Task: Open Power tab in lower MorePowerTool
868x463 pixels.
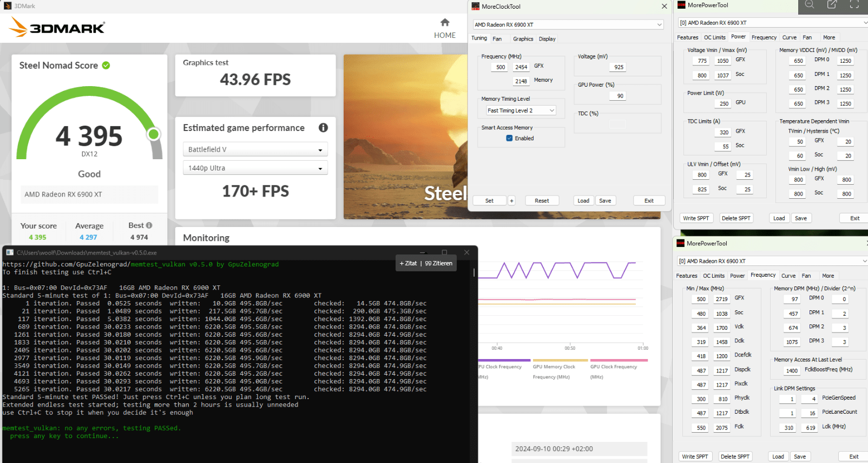Action: 738,276
